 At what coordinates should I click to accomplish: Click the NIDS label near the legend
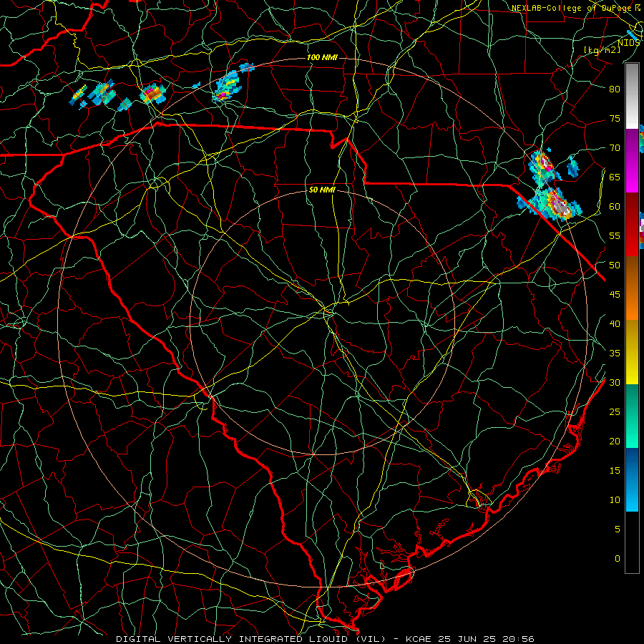coord(628,43)
